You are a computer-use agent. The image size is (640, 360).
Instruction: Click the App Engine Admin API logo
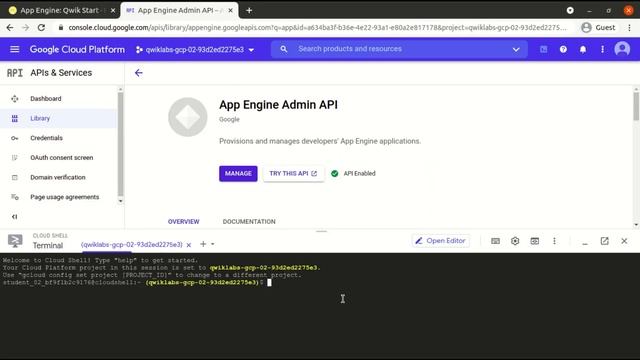(x=188, y=117)
